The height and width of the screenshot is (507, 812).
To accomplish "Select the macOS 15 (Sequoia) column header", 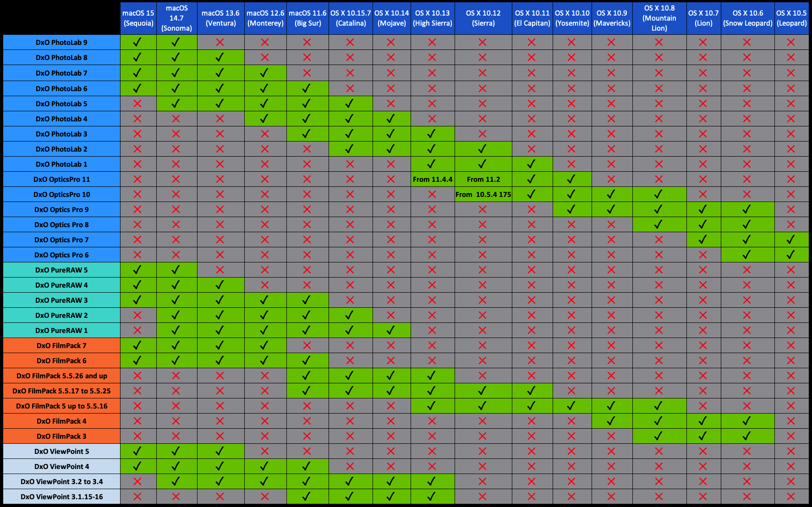I will (x=138, y=18).
